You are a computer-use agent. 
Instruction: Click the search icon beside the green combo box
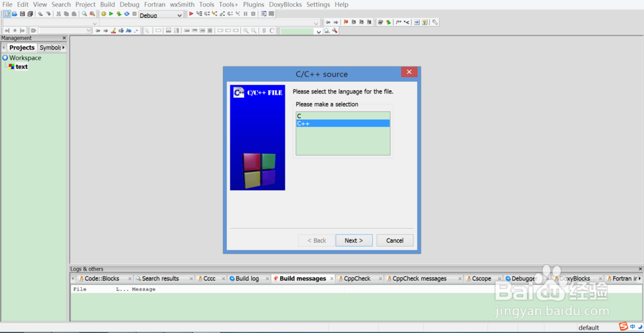(x=327, y=31)
